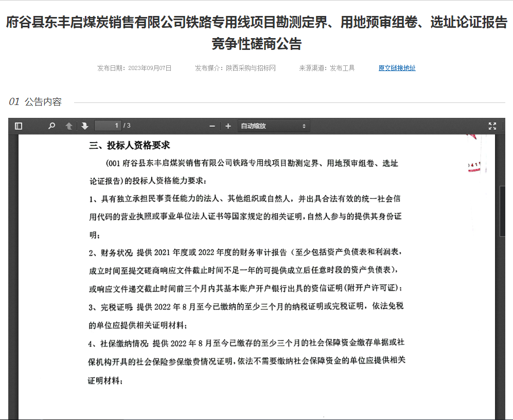Image resolution: width=513 pixels, height=420 pixels.
Task: Go to the next PDF page
Action: click(x=85, y=126)
